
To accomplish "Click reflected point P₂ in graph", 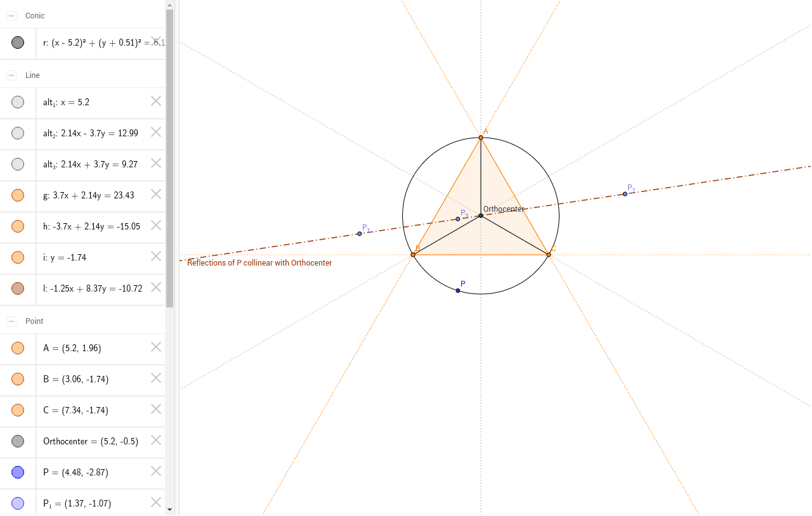I will click(625, 194).
